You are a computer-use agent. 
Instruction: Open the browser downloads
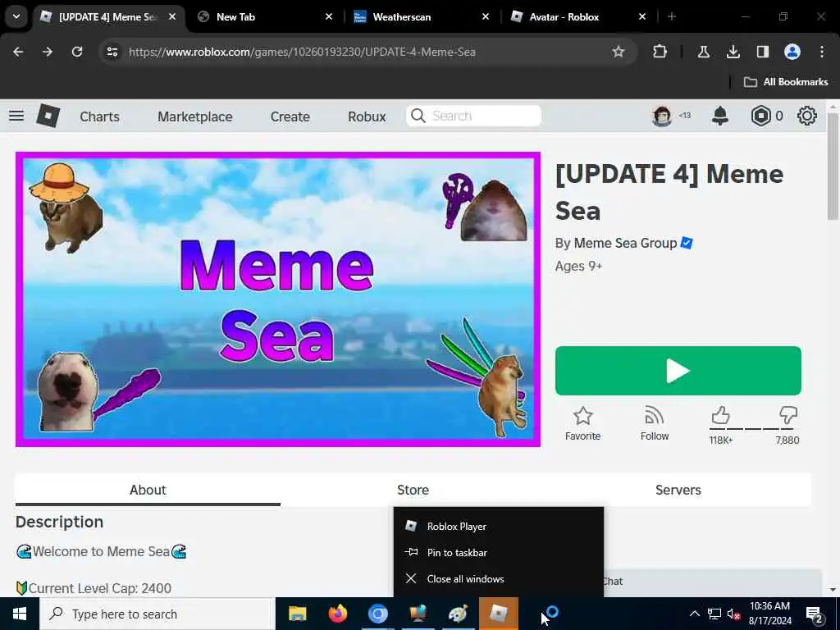click(733, 52)
